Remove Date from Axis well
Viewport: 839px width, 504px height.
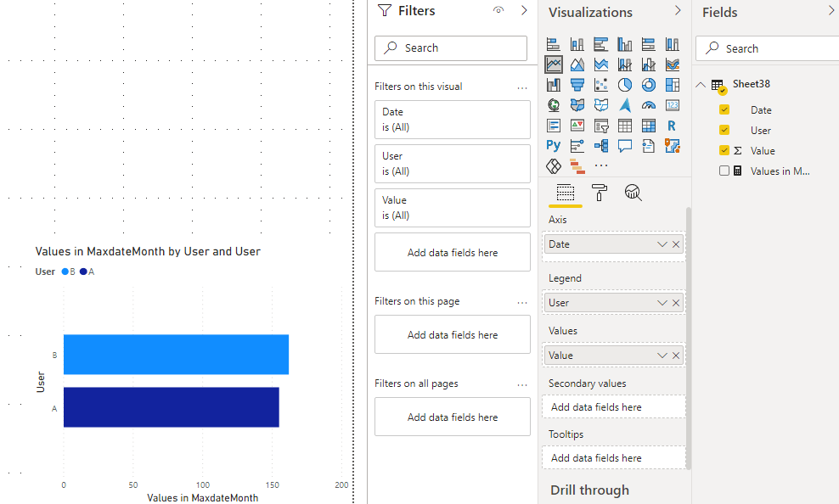(x=676, y=244)
